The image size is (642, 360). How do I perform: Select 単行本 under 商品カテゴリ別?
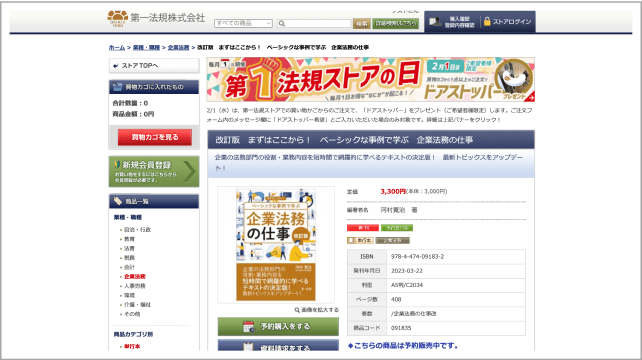(x=132, y=346)
